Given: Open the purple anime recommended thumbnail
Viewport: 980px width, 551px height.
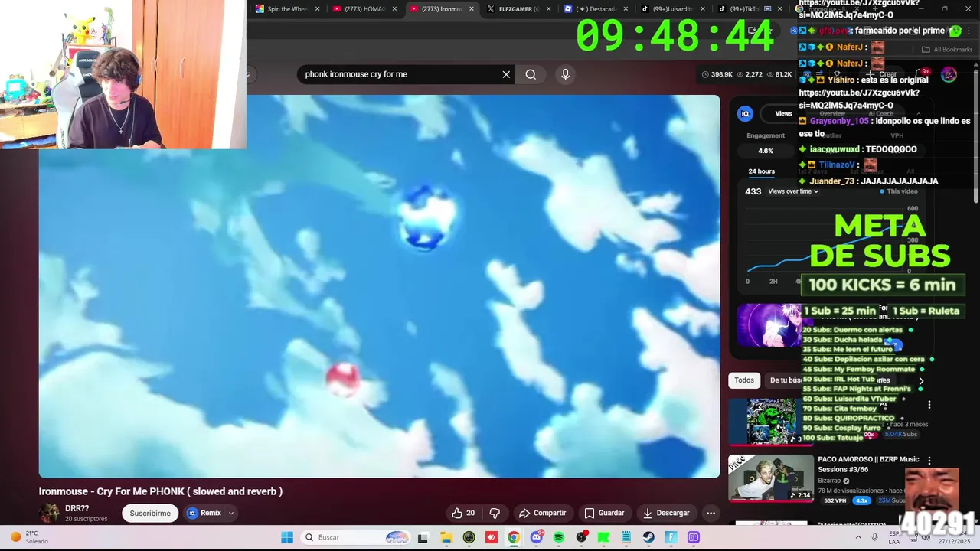Looking at the screenshot, I should click(x=769, y=326).
